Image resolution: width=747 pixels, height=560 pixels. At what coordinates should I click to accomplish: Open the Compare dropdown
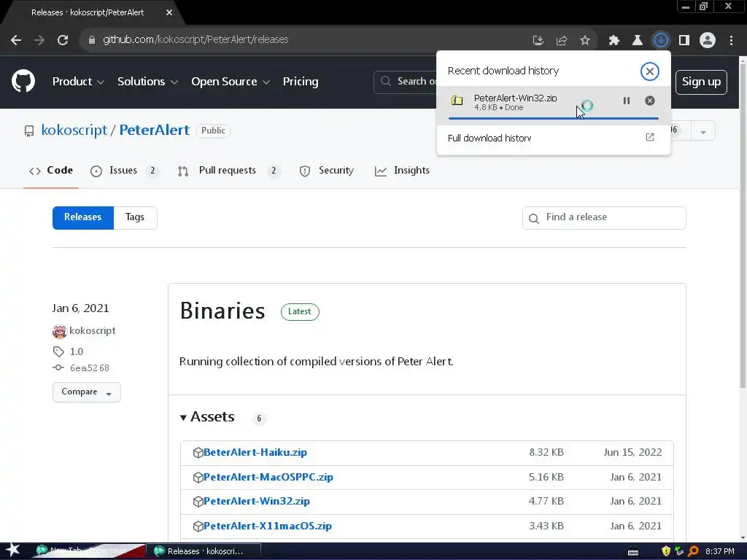pos(86,392)
